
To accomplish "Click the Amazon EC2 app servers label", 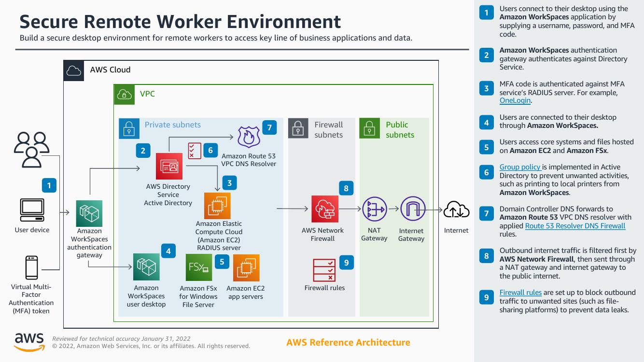I will pos(246,292).
